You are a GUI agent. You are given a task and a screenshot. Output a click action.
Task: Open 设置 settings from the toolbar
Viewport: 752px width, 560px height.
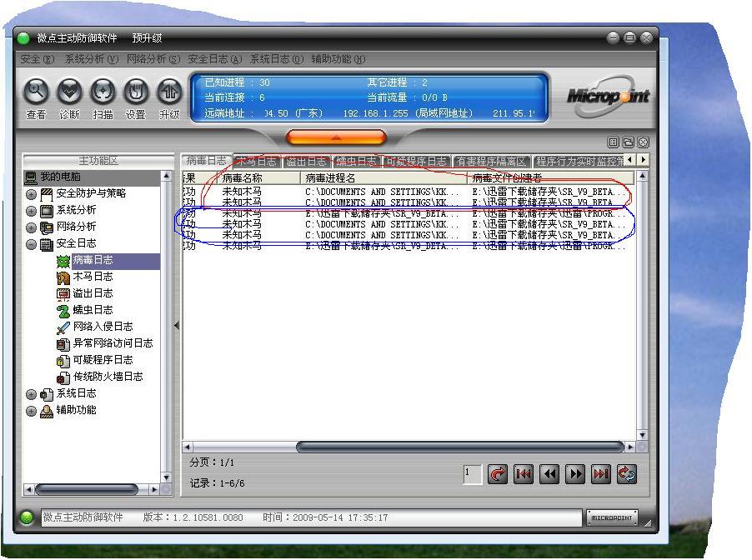[136, 91]
